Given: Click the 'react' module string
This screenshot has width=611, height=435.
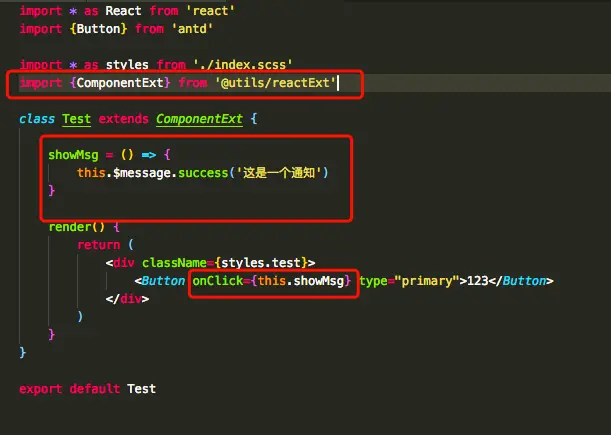Looking at the screenshot, I should click(x=210, y=11).
